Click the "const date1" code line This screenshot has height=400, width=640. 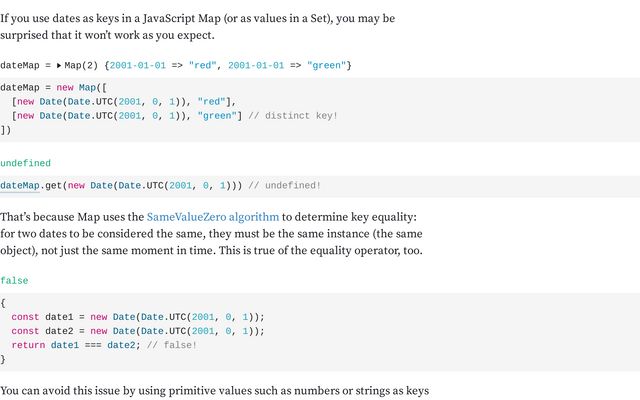138,317
